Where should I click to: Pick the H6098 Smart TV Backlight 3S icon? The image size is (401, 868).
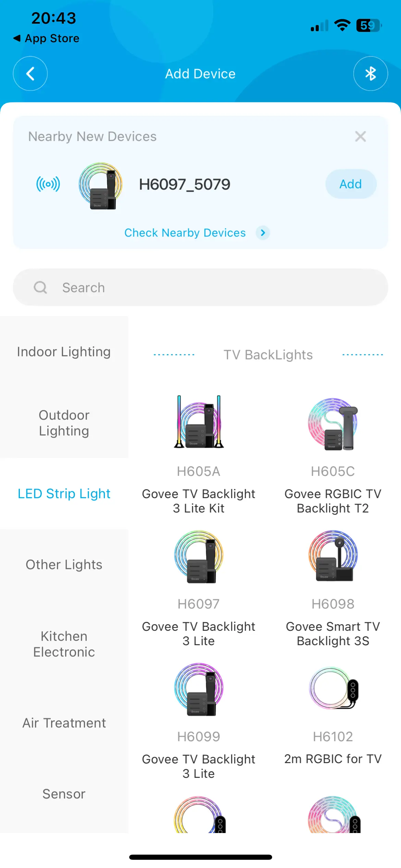(x=333, y=556)
